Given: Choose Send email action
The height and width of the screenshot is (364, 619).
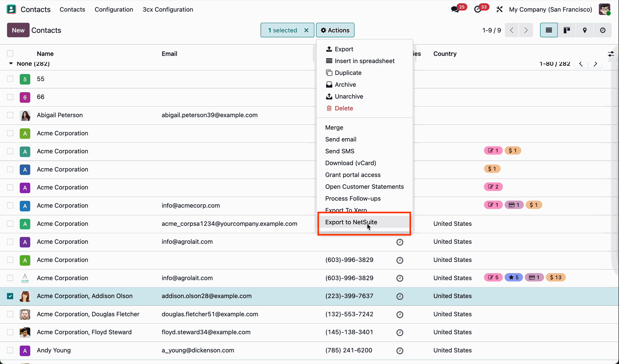Looking at the screenshot, I should coord(365,139).
